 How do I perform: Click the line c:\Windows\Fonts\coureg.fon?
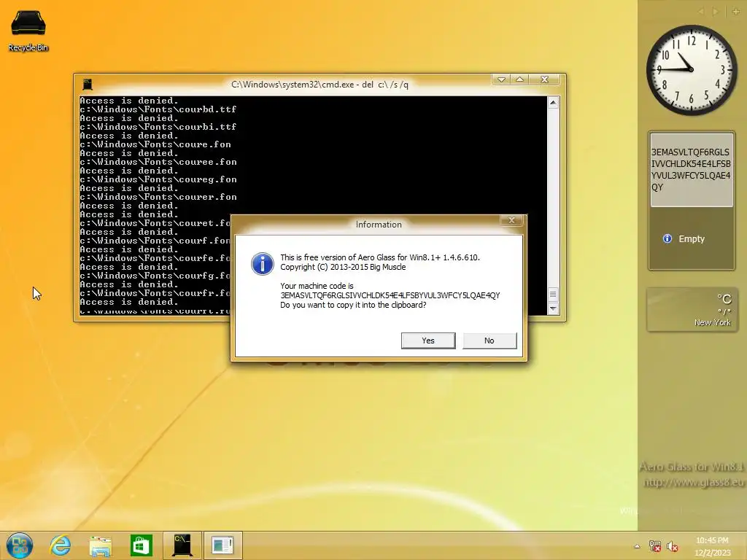pos(158,179)
